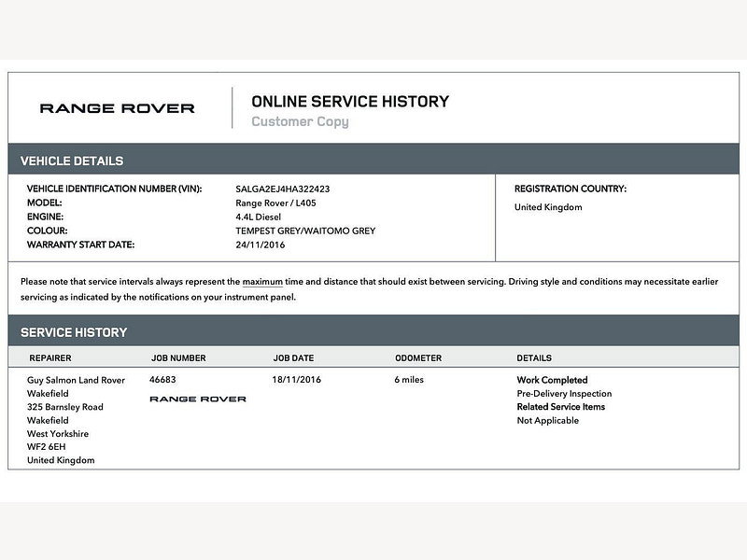Select odometer reading 6 miles
Screen dimensions: 747x560
[x=409, y=380]
